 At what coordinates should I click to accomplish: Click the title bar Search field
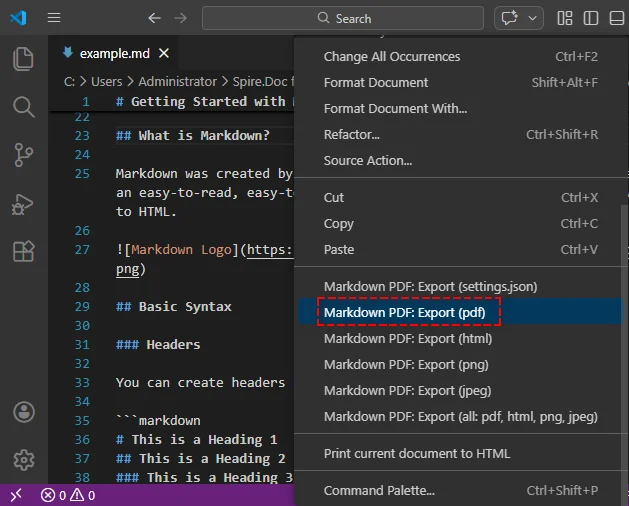tap(343, 18)
